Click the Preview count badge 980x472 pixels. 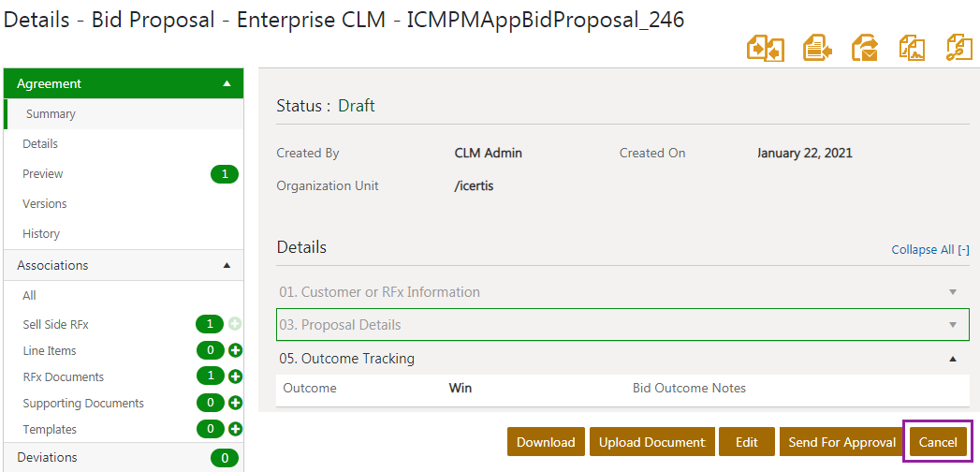coord(224,174)
